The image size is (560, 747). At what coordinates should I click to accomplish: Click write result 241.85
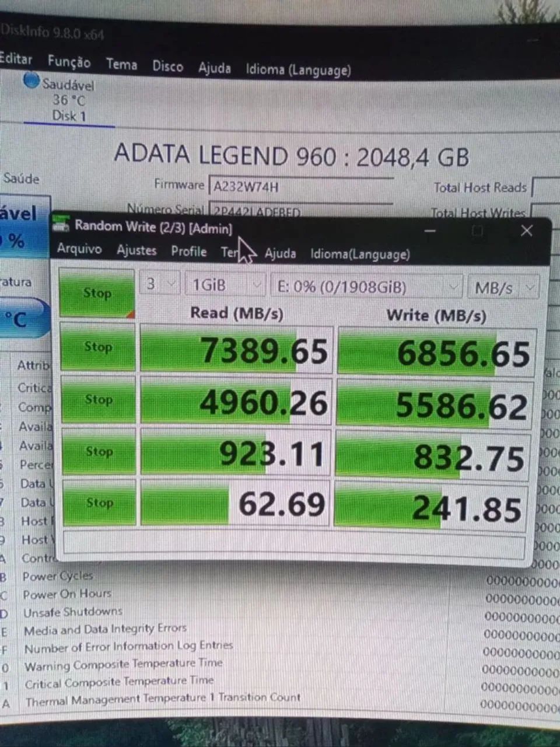coord(432,507)
